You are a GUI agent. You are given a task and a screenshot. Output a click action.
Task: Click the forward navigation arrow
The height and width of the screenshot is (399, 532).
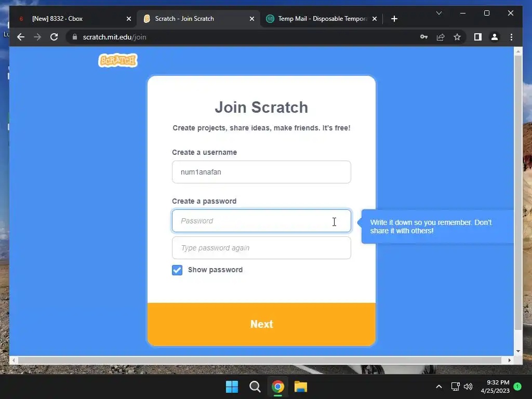coord(37,37)
